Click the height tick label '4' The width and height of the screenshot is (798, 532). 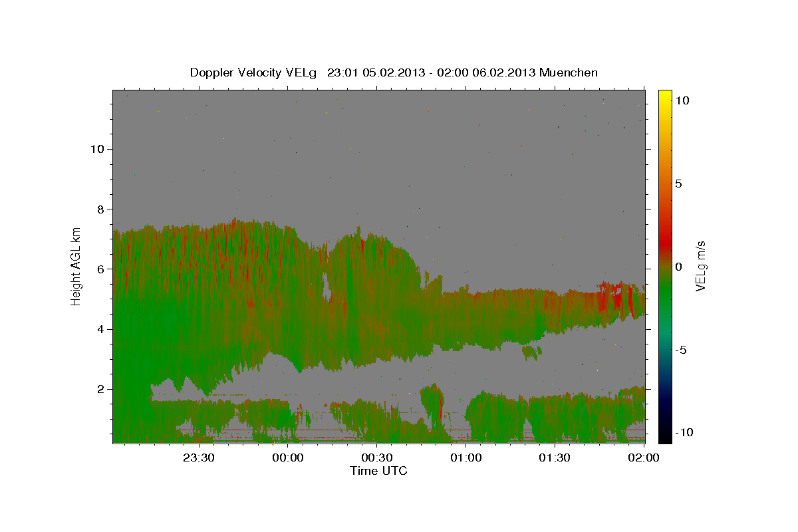coord(100,329)
